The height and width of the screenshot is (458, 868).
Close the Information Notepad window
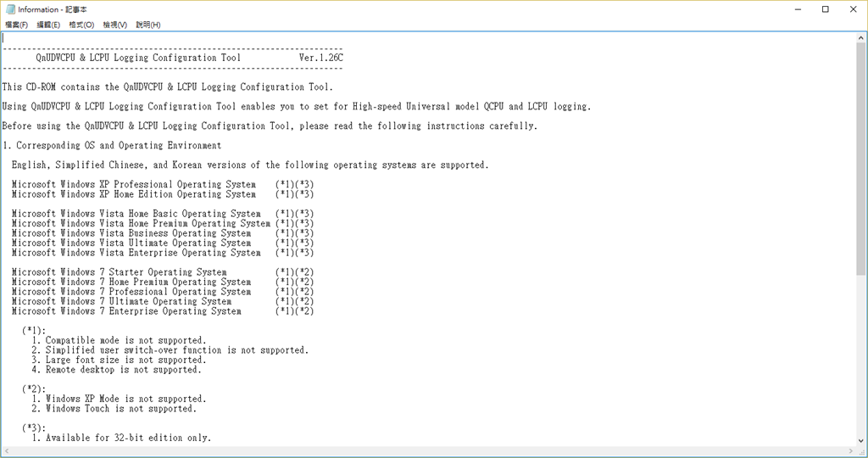point(853,9)
